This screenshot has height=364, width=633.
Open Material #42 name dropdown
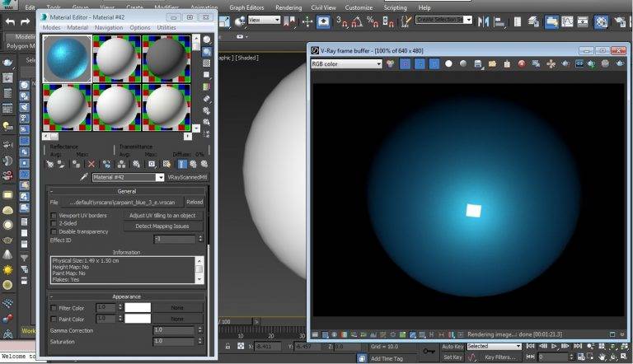(x=160, y=177)
